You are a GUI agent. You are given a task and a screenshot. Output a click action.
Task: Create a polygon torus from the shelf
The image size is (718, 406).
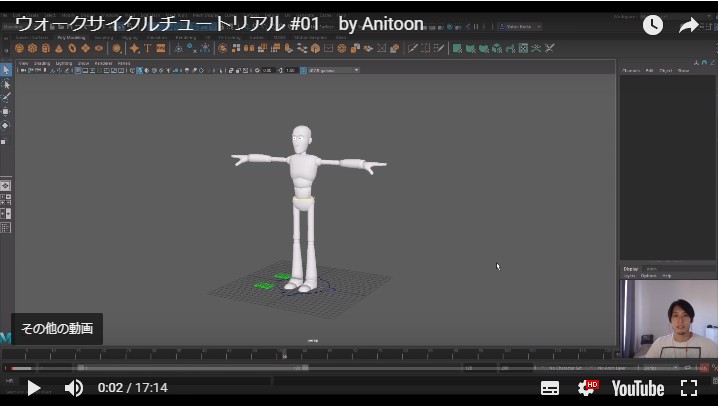pyautogui.click(x=72, y=48)
